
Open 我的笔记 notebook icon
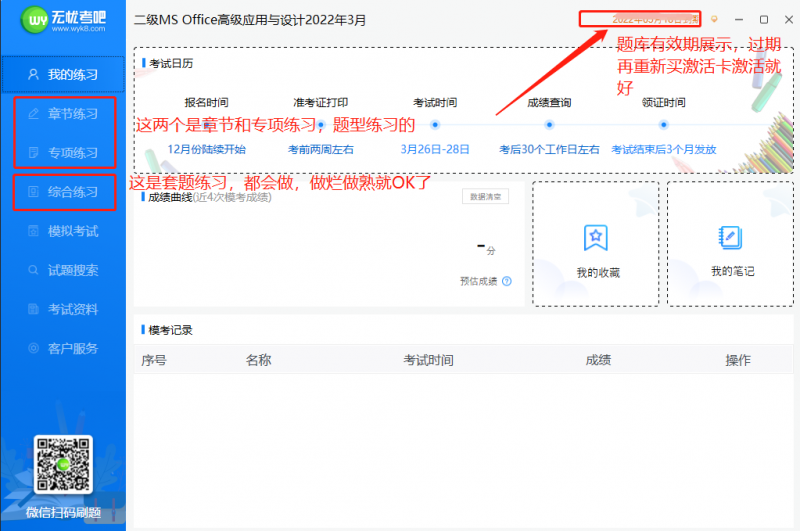pyautogui.click(x=730, y=237)
